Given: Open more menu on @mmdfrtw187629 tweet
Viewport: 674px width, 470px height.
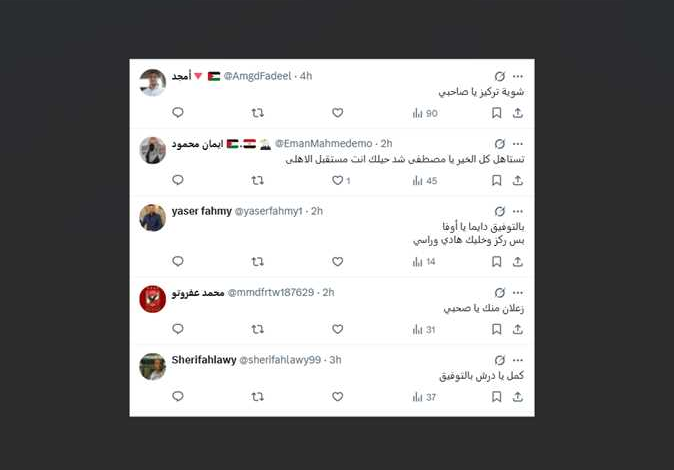Looking at the screenshot, I should [518, 293].
